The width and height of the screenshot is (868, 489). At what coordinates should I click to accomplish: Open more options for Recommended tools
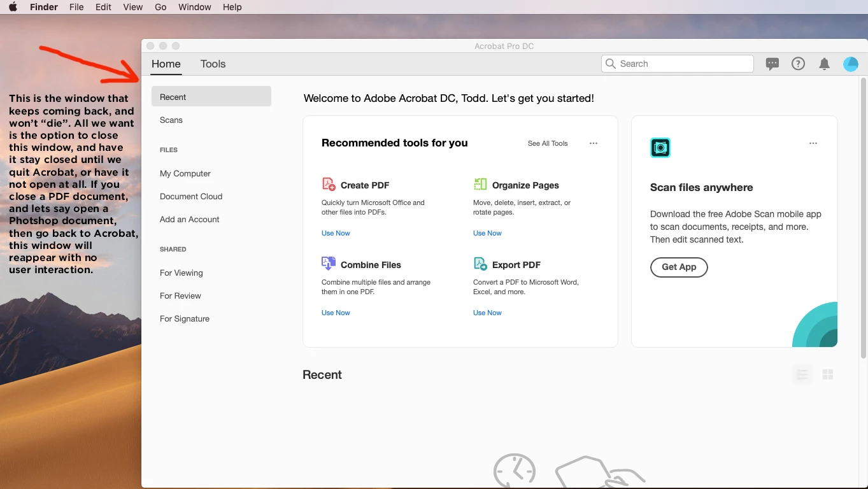[x=594, y=143]
